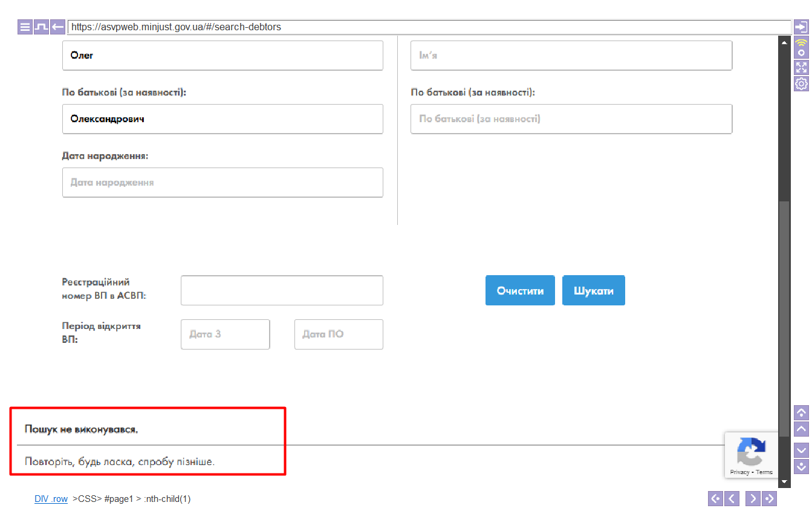Click the DIV .row link at the bottom

(x=51, y=499)
